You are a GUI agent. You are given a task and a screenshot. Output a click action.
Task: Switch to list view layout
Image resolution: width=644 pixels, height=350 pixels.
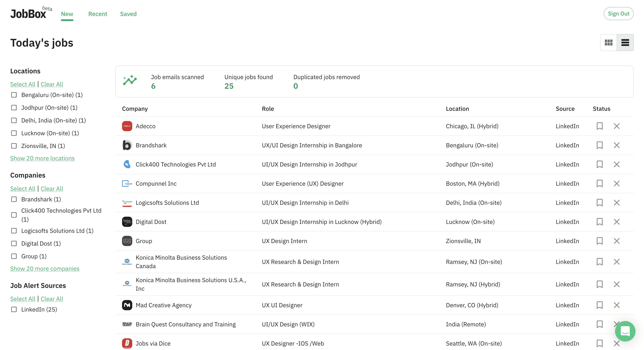[x=625, y=43]
